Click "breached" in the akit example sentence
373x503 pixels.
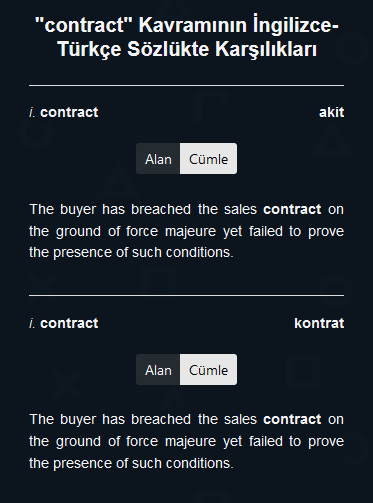pos(161,209)
